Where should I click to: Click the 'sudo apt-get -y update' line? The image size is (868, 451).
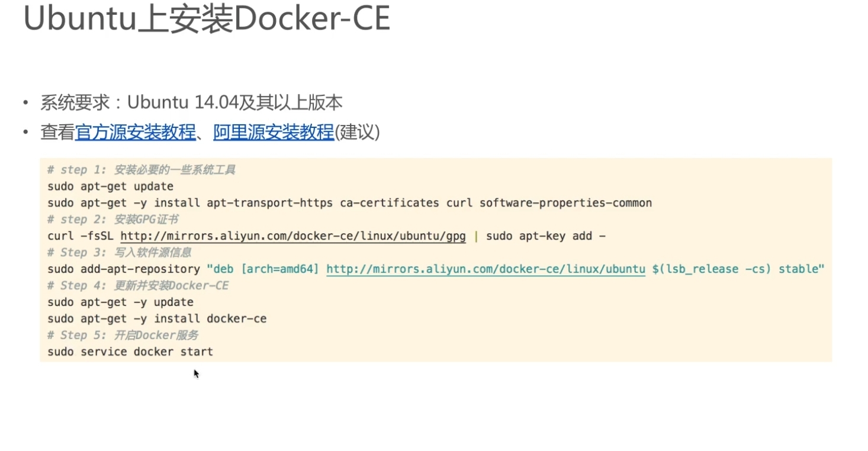click(x=120, y=302)
